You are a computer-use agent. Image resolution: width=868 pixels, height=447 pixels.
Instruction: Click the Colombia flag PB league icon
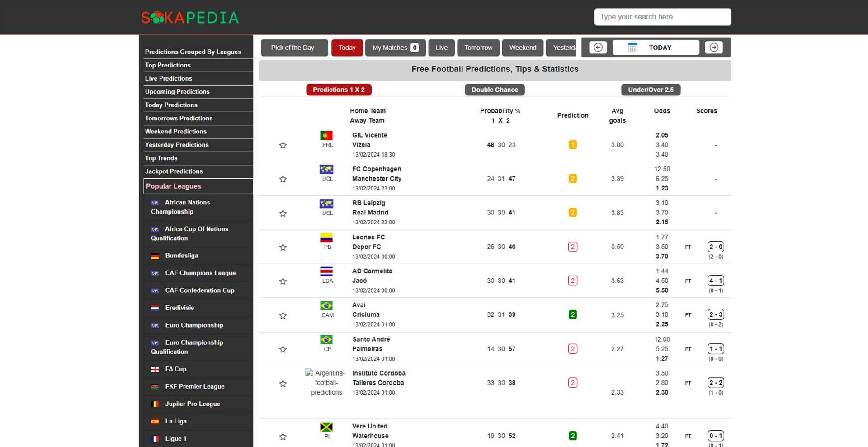[326, 238]
